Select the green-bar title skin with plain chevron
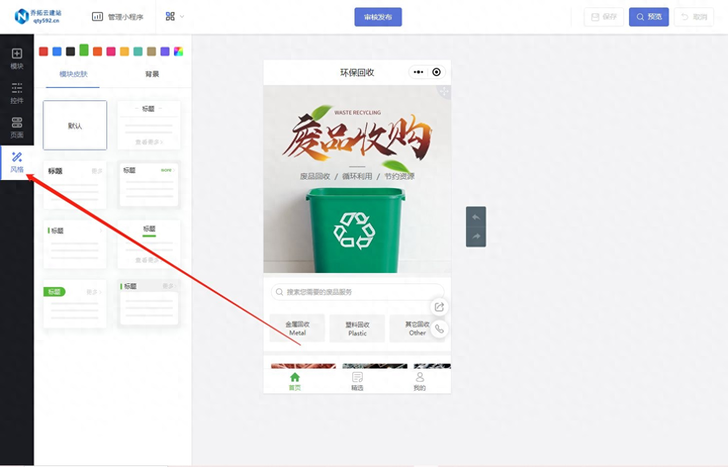Image resolution: width=728 pixels, height=467 pixels. 75,244
